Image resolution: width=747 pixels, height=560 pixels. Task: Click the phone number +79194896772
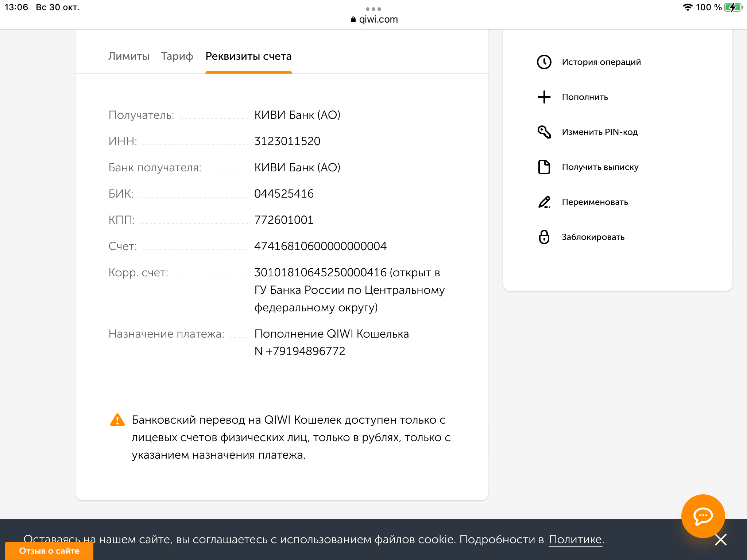click(x=305, y=351)
